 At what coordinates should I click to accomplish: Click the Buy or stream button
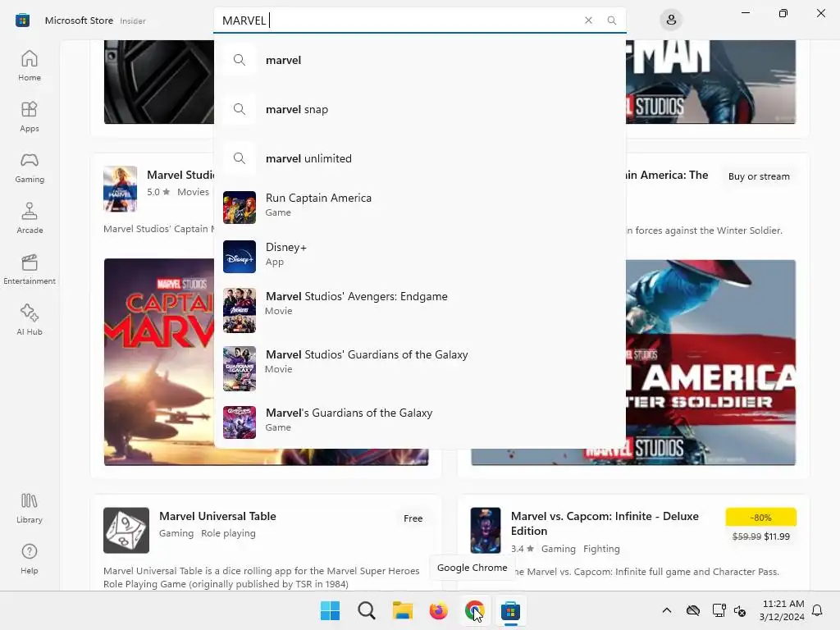click(x=759, y=176)
